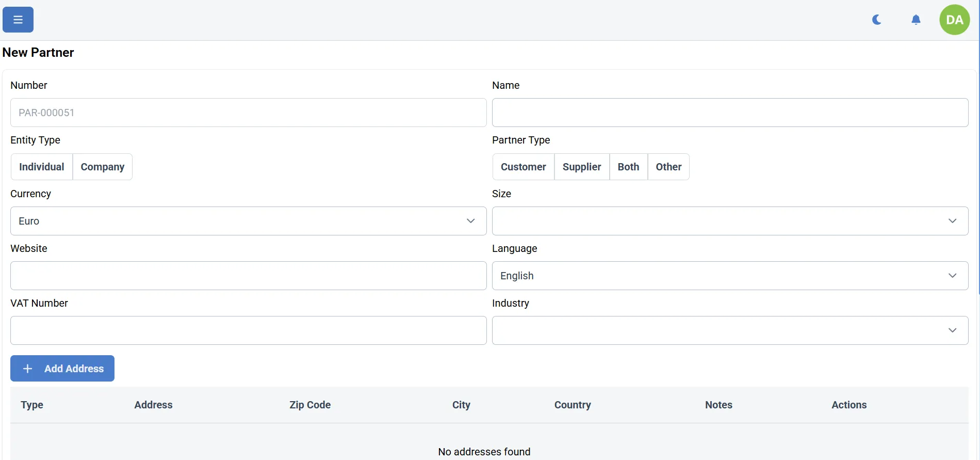Click the Number field PAR-000051

(248, 113)
